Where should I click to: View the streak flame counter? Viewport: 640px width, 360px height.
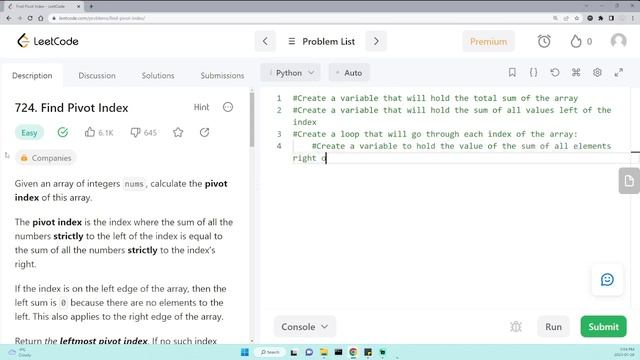pyautogui.click(x=581, y=41)
